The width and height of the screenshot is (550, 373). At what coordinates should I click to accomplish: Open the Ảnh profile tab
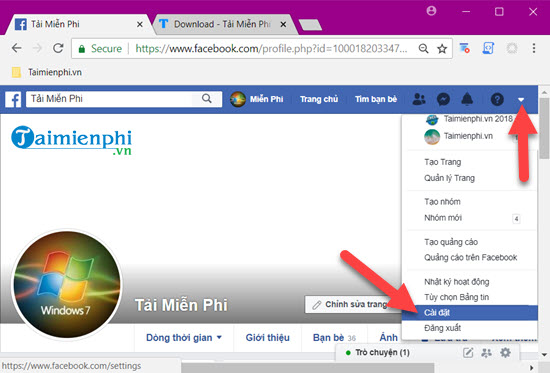[389, 338]
